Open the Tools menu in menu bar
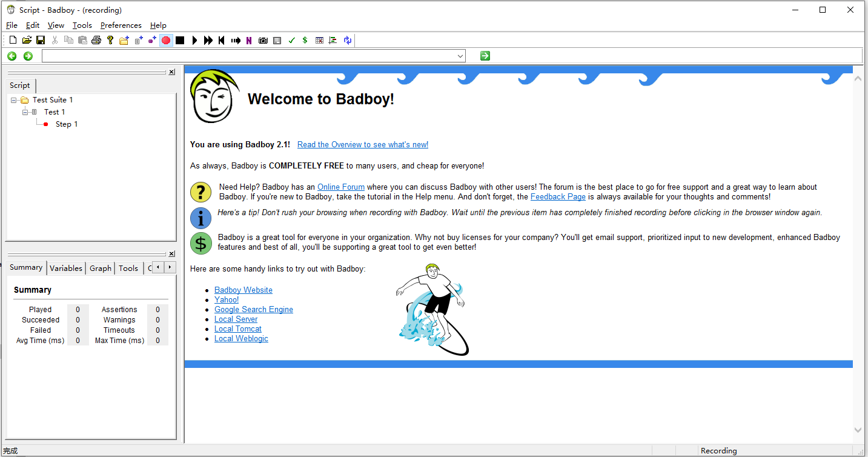Image resolution: width=868 pixels, height=457 pixels. coord(82,25)
